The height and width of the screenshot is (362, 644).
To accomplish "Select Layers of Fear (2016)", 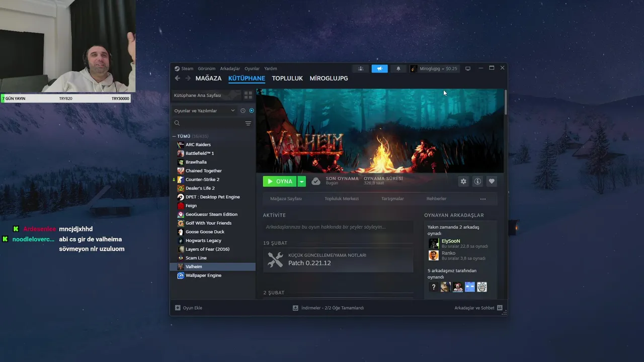I will click(x=207, y=249).
